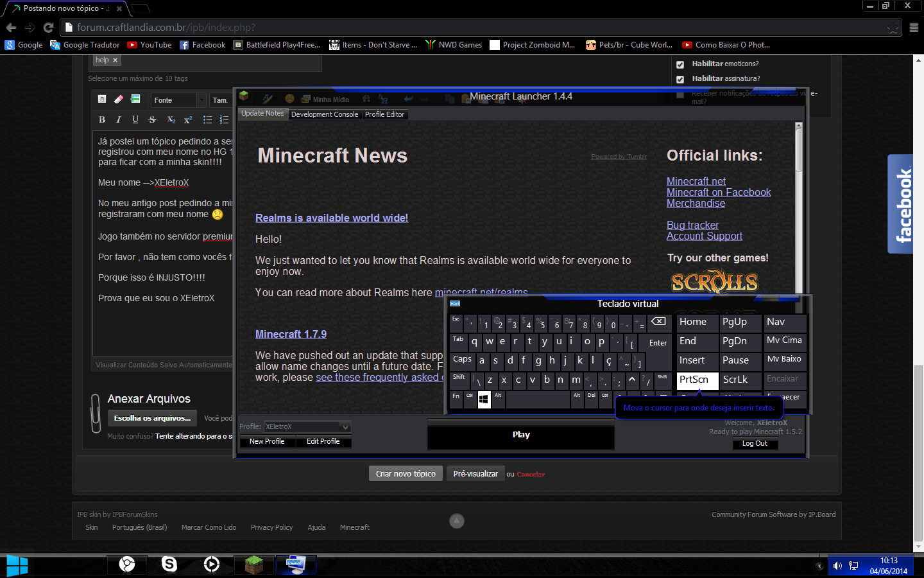Image resolution: width=924 pixels, height=578 pixels.
Task: Reload the browser page
Action: point(48,28)
